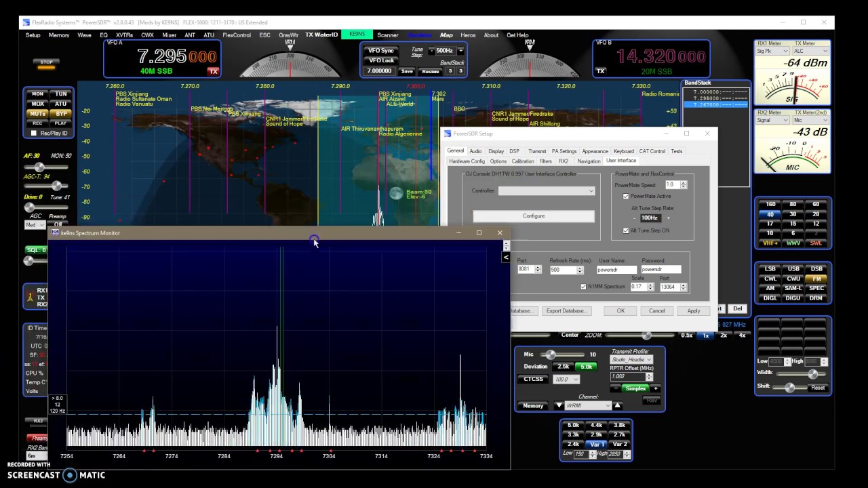Select the 160 meter band button
The image size is (868, 488).
click(x=770, y=204)
